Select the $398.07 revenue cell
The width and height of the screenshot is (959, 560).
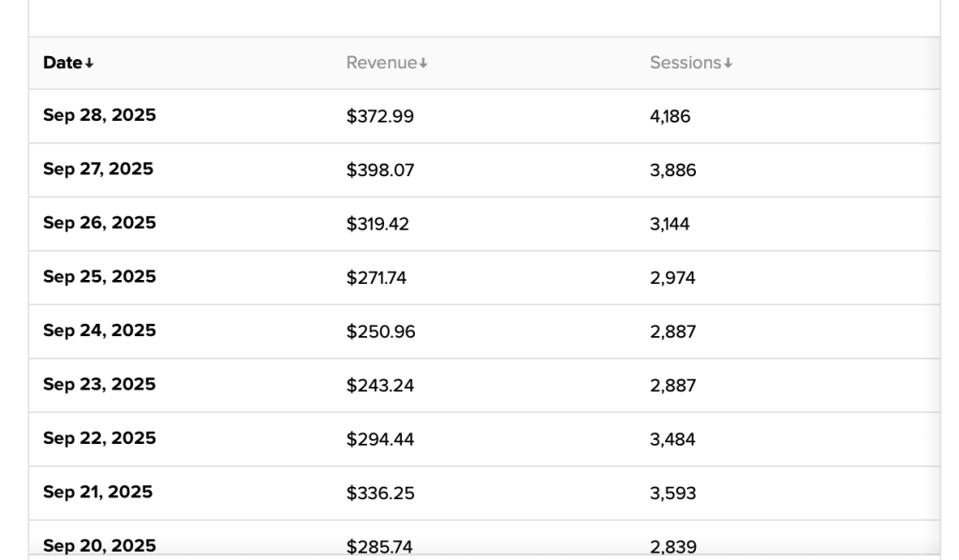coord(380,170)
